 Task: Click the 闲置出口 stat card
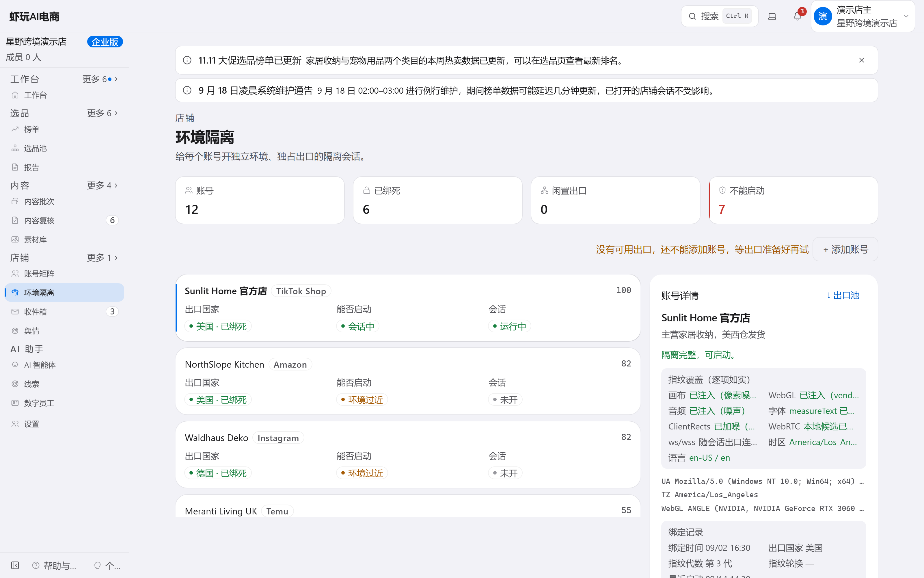point(615,200)
